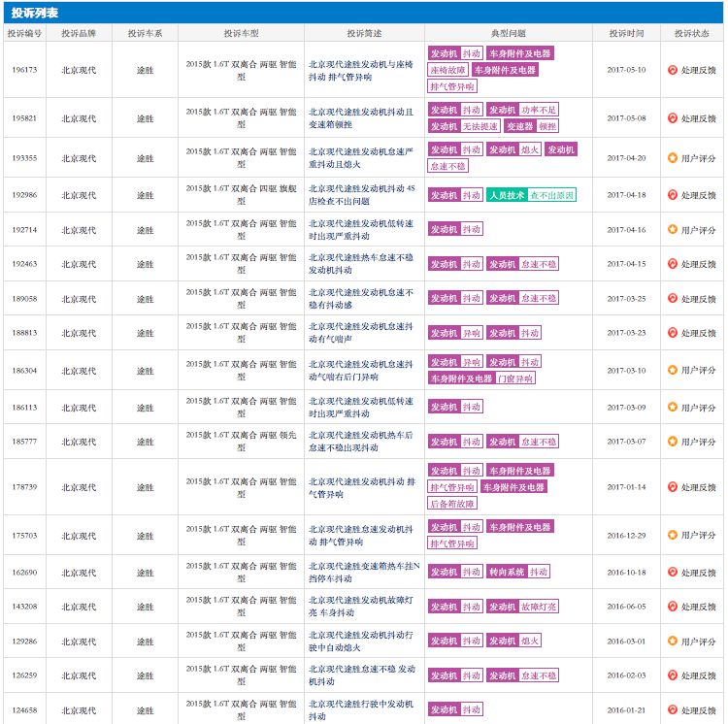The height and width of the screenshot is (724, 728).
Task: Click the orange rating icon for complaint 192714
Action: coord(672,230)
